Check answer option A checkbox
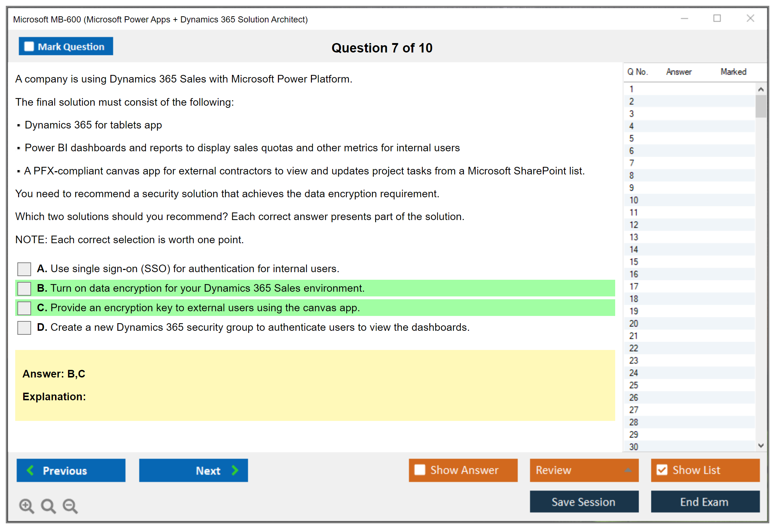 pyautogui.click(x=24, y=269)
